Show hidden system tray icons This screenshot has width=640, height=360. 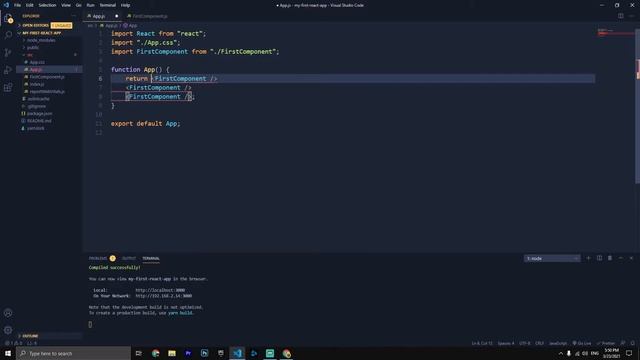(560, 353)
